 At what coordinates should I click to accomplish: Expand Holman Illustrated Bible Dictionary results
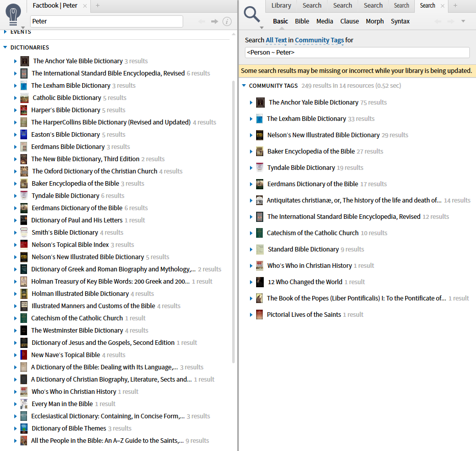coord(15,294)
